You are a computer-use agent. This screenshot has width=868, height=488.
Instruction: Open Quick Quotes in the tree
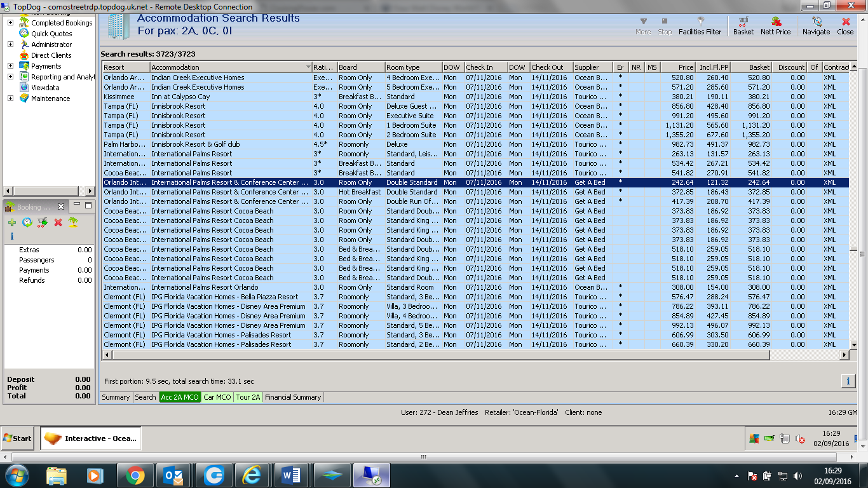coord(51,34)
